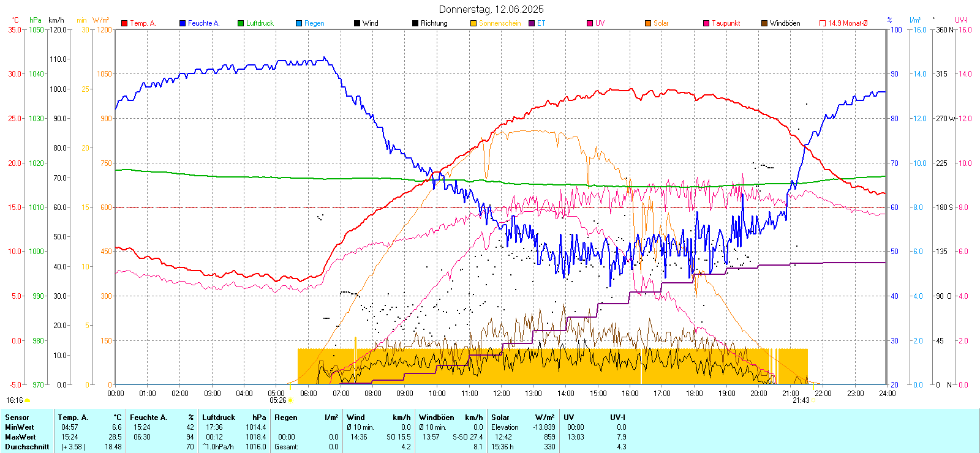Click the orange Solar legend square
The image size is (980, 453).
[x=648, y=23]
